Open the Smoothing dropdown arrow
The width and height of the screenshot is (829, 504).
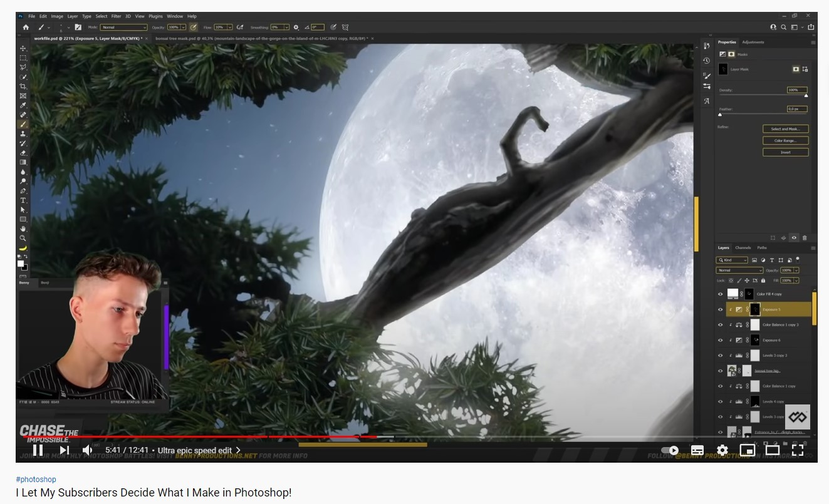pos(287,28)
